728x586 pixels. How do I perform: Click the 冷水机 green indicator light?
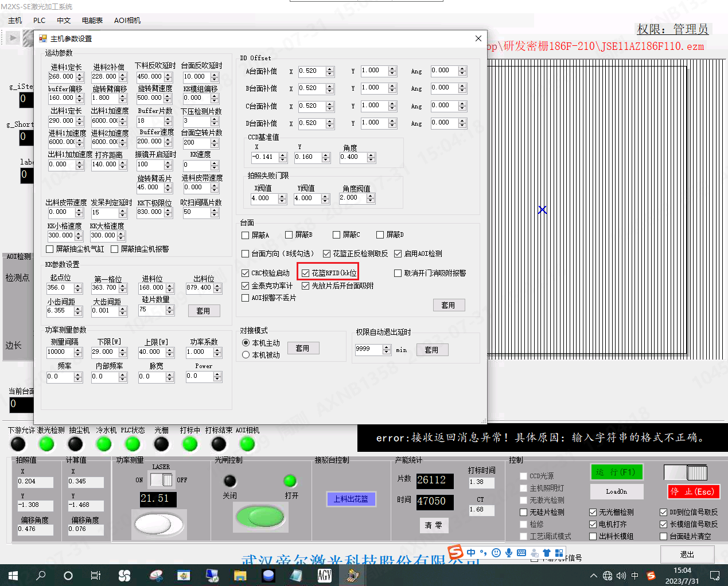coord(104,444)
